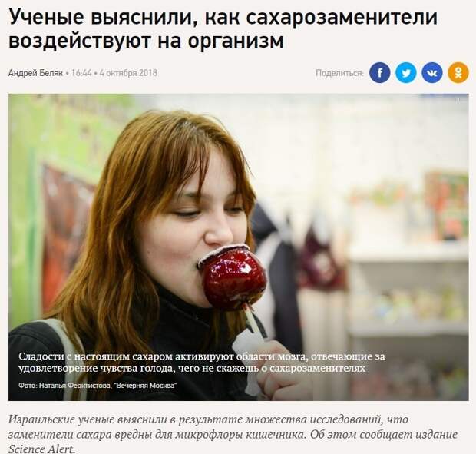476x454 pixels.
Task: Share the article on Facebook
Action: point(379,72)
